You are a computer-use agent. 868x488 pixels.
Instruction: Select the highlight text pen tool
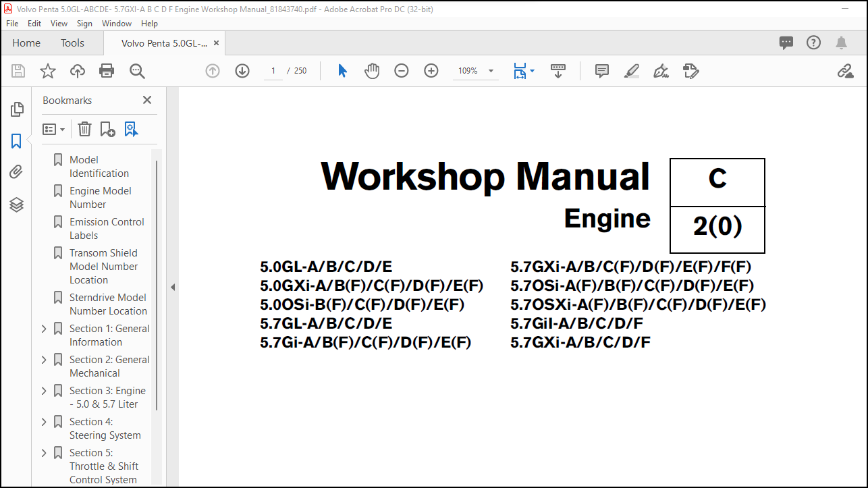(632, 71)
